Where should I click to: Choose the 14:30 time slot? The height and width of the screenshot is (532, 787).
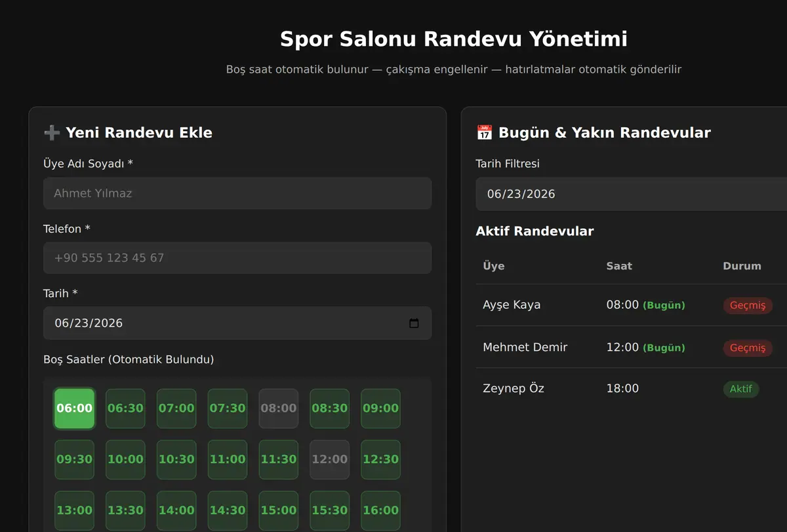(228, 510)
